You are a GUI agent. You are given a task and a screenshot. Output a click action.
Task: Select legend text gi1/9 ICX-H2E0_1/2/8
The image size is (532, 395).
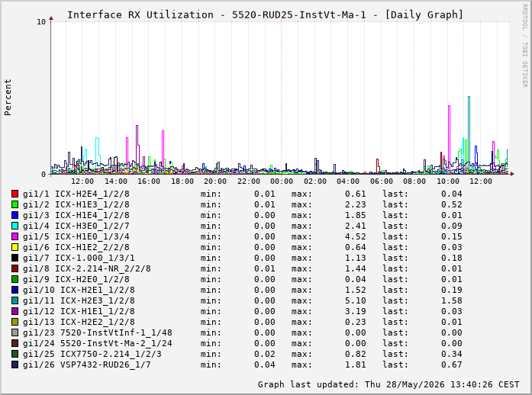76,279
